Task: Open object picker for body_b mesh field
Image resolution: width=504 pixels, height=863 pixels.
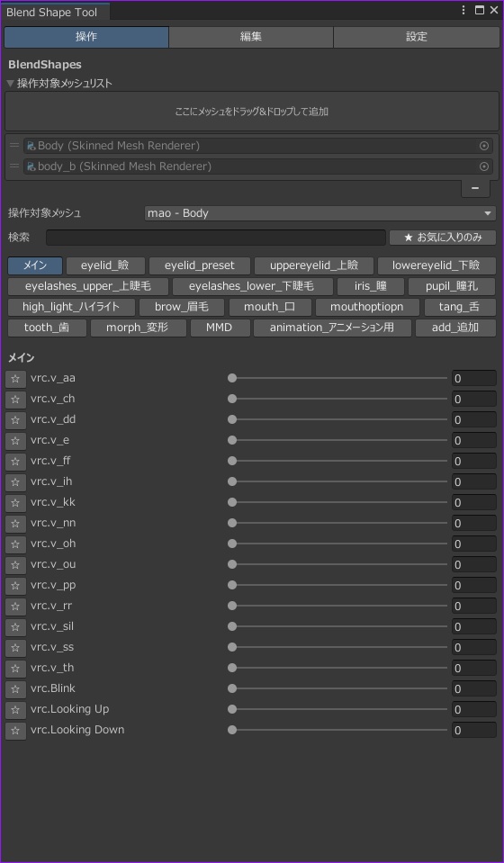Action: (484, 166)
